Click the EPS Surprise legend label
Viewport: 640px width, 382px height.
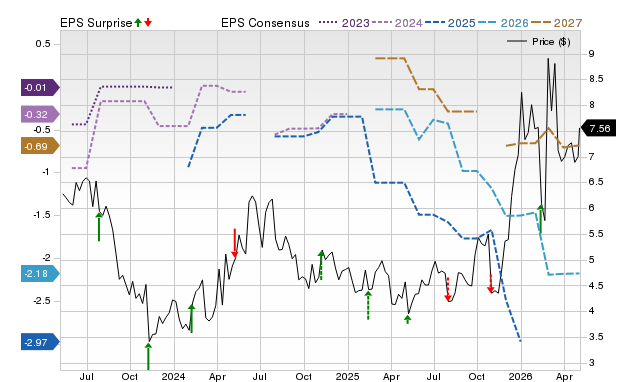tap(96, 23)
